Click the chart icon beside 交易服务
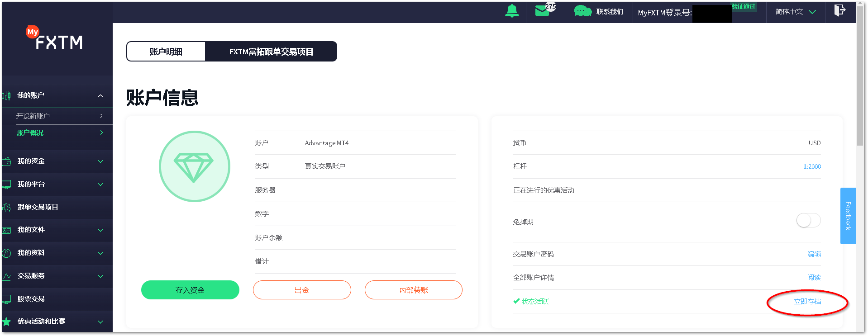This screenshot has height=336, width=868. point(6,276)
